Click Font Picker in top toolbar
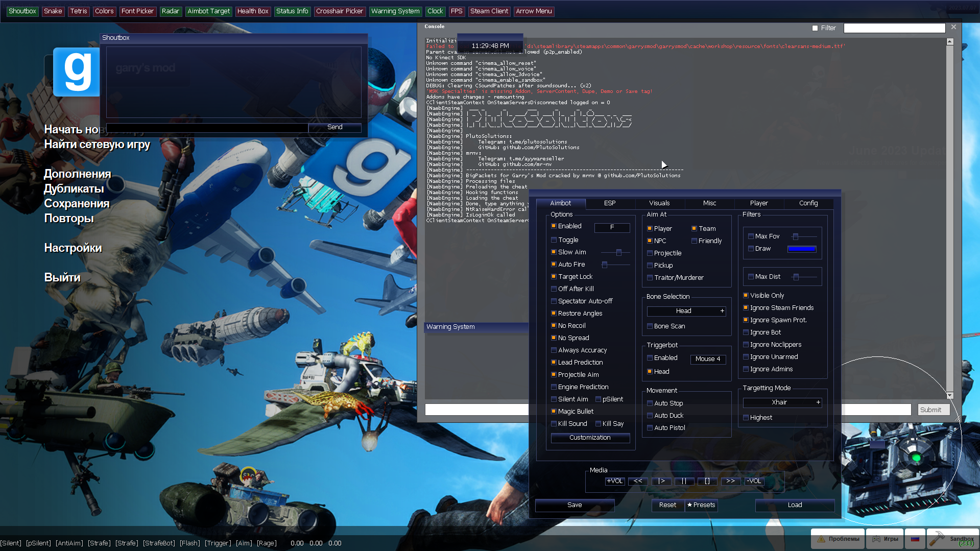Image resolution: width=980 pixels, height=551 pixels. 137,11
